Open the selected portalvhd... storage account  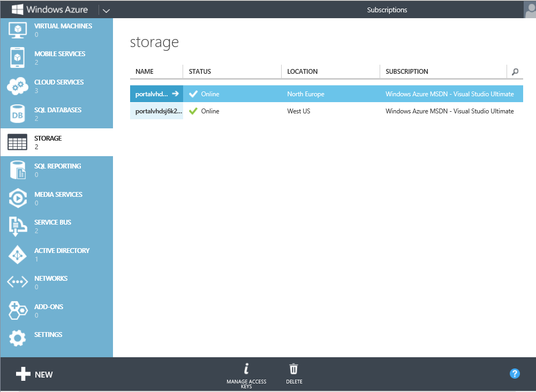coord(152,94)
